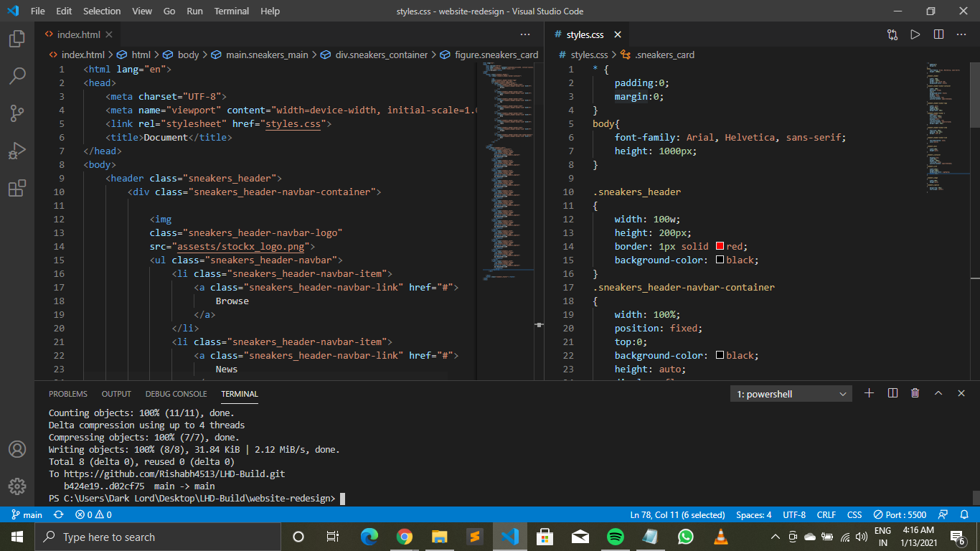Kill the terminal with trash icon
This screenshot has height=551, width=980.
(x=915, y=393)
